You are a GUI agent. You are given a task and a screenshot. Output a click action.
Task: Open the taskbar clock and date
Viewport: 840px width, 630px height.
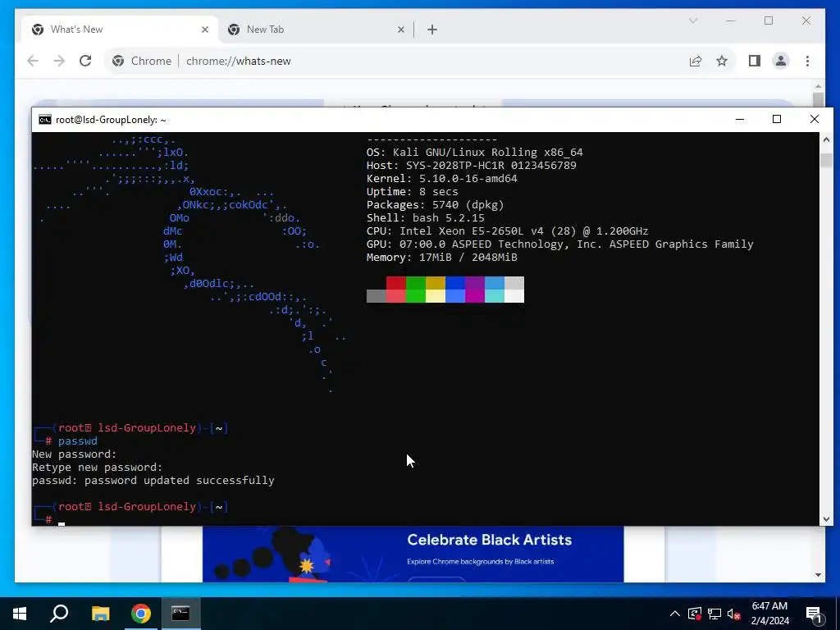[769, 614]
